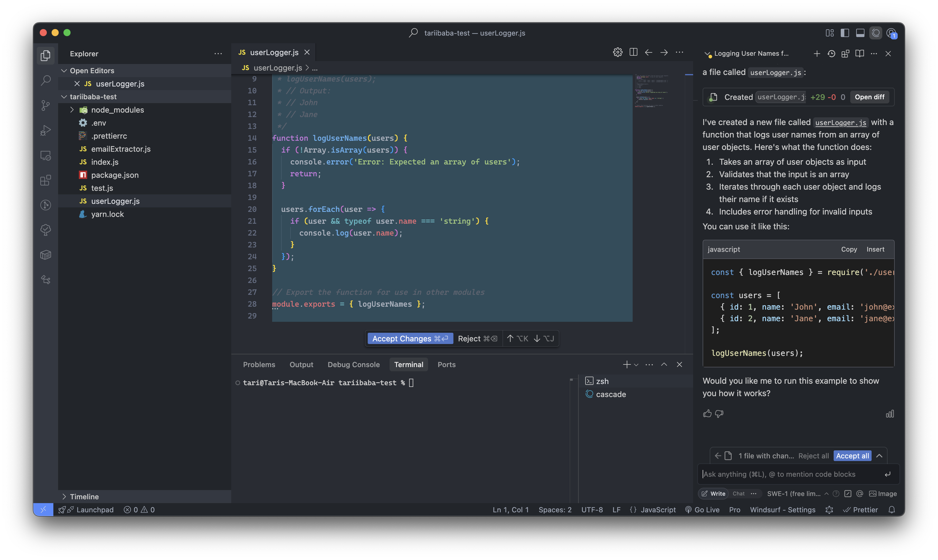
Task: Open the Remote Explorer view
Action: 46,155
